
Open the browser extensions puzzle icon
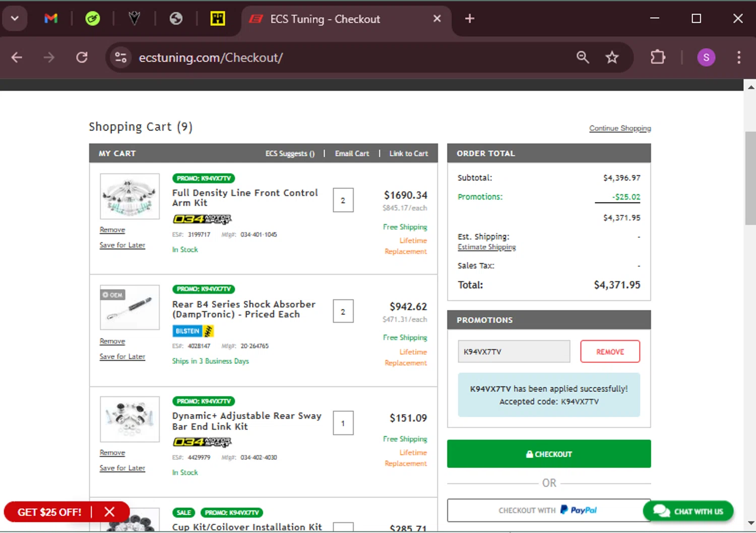[658, 57]
